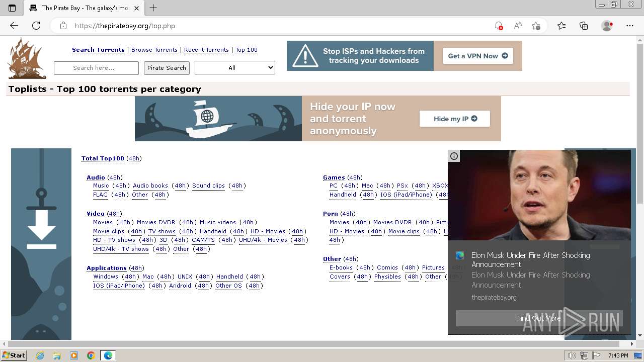View site information lock icon
The image size is (644, 362).
63,26
